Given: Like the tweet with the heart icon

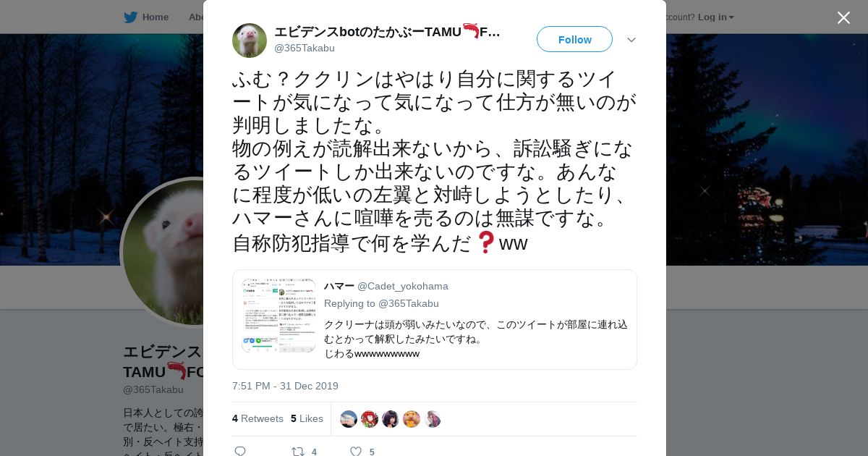Looking at the screenshot, I should click(355, 451).
